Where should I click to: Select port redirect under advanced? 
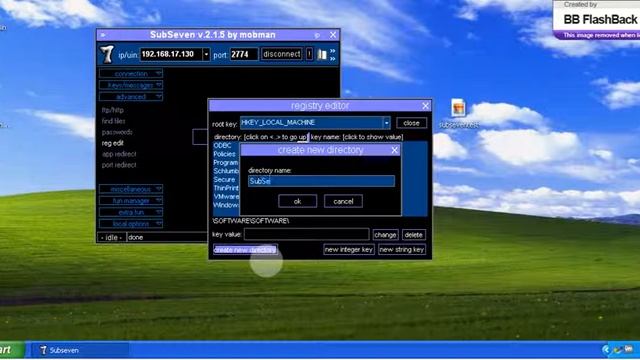119,165
